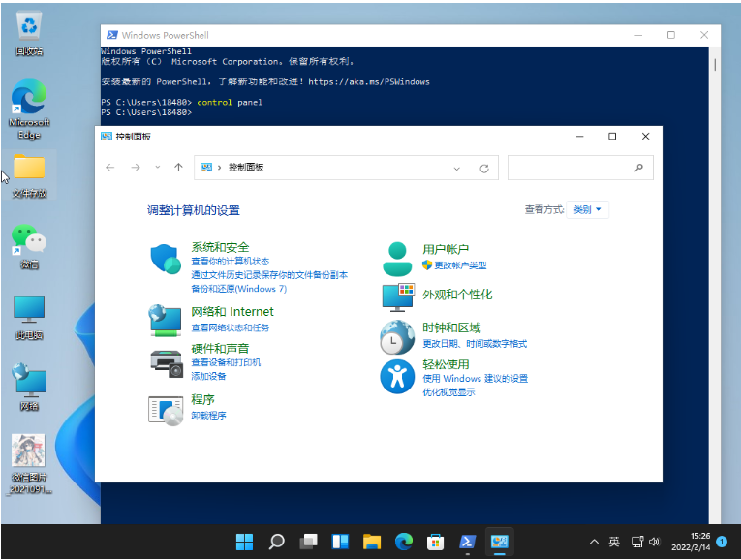Screen dimensions: 741x560
Task: Click the Control Panel search box
Action: (571, 168)
